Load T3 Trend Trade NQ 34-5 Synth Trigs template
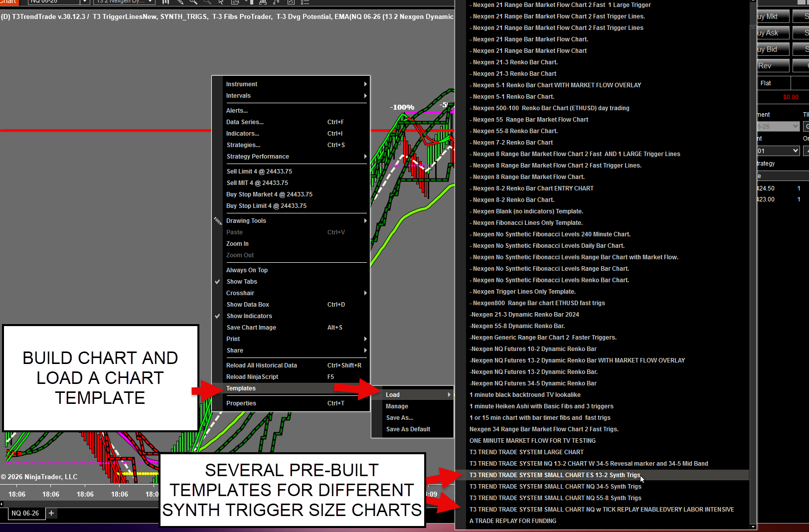Viewport: 809px width, 532px height. click(x=555, y=487)
